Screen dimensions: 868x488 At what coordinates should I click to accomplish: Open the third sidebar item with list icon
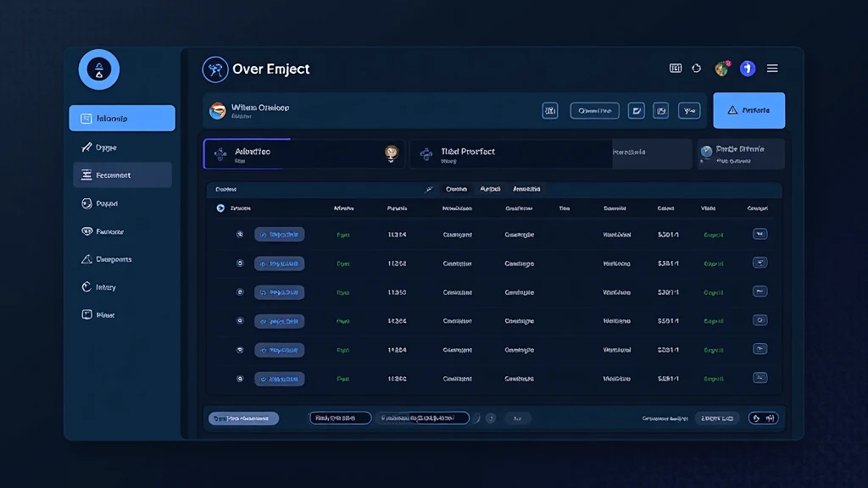pyautogui.click(x=122, y=175)
